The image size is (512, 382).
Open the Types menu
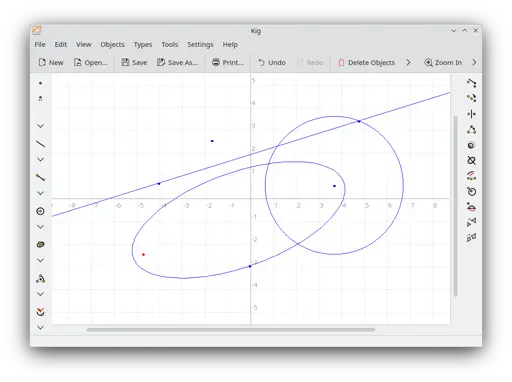[x=143, y=44]
